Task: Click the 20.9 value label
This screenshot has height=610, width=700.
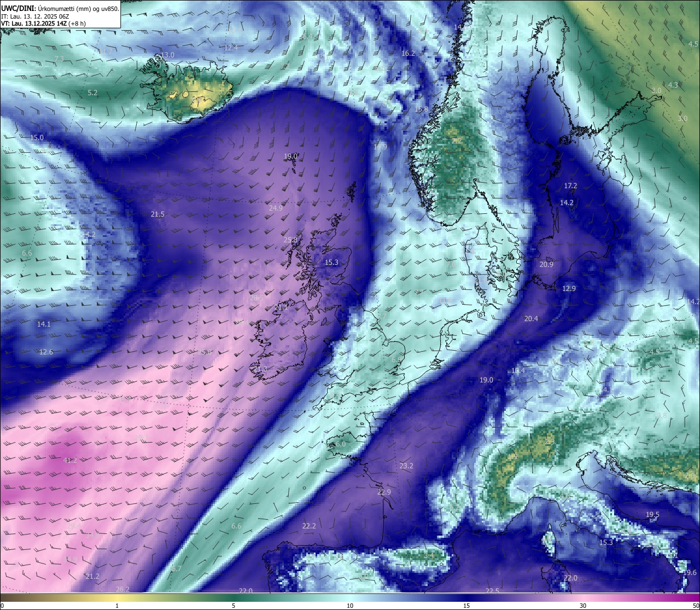Action: click(x=546, y=264)
